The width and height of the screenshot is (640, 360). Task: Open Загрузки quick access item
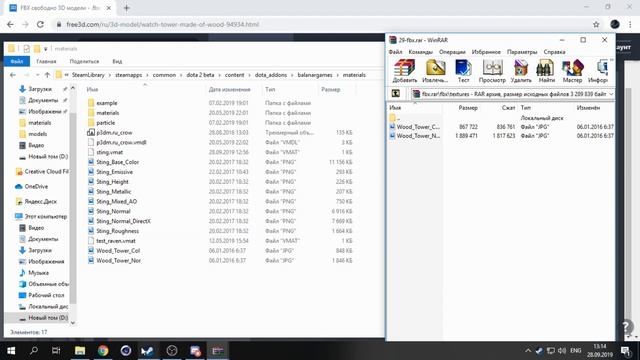40,89
